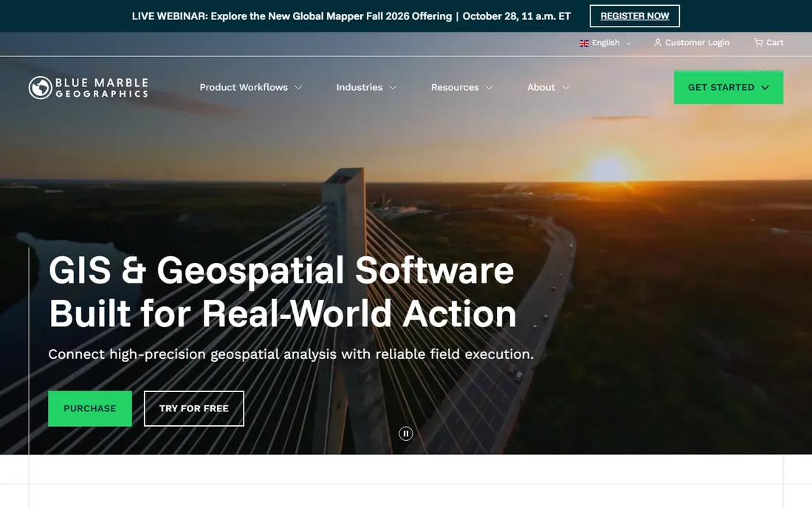Pause the hero background video

406,433
